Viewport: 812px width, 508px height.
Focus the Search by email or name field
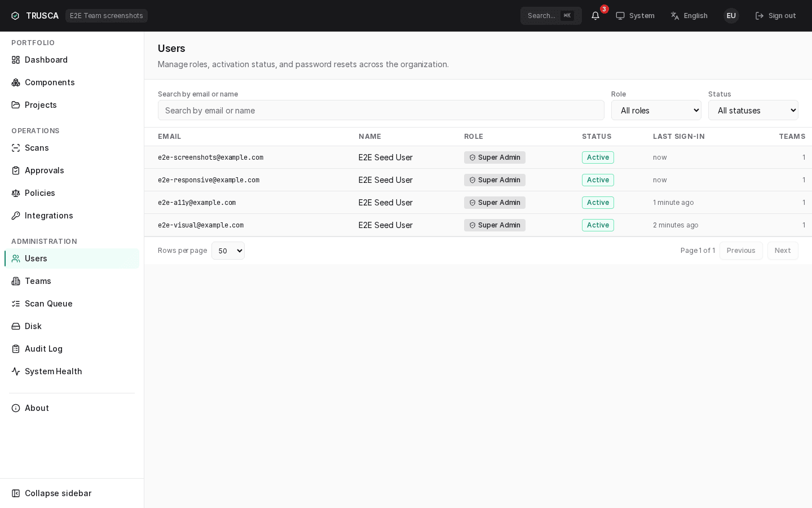tap(381, 110)
